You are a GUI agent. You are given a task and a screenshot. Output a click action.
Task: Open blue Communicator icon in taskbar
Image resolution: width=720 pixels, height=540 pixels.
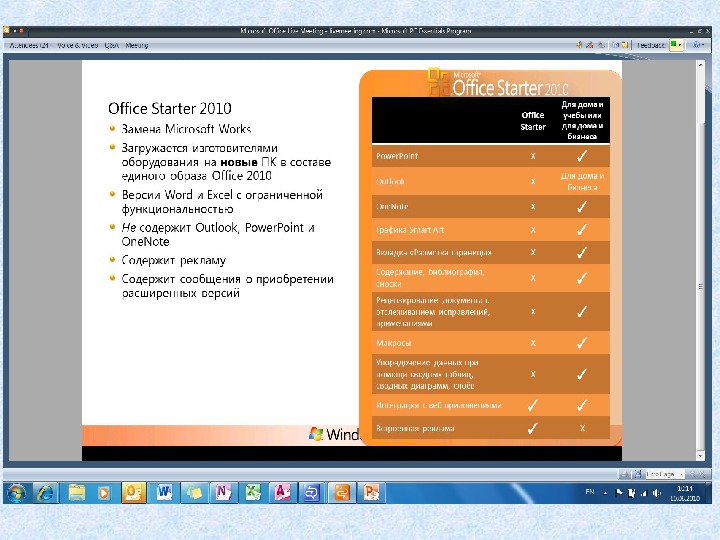pyautogui.click(x=312, y=493)
